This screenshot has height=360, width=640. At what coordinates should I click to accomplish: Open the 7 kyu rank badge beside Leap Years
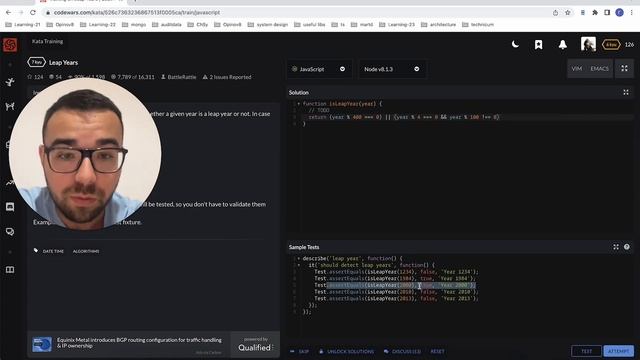(x=36, y=62)
